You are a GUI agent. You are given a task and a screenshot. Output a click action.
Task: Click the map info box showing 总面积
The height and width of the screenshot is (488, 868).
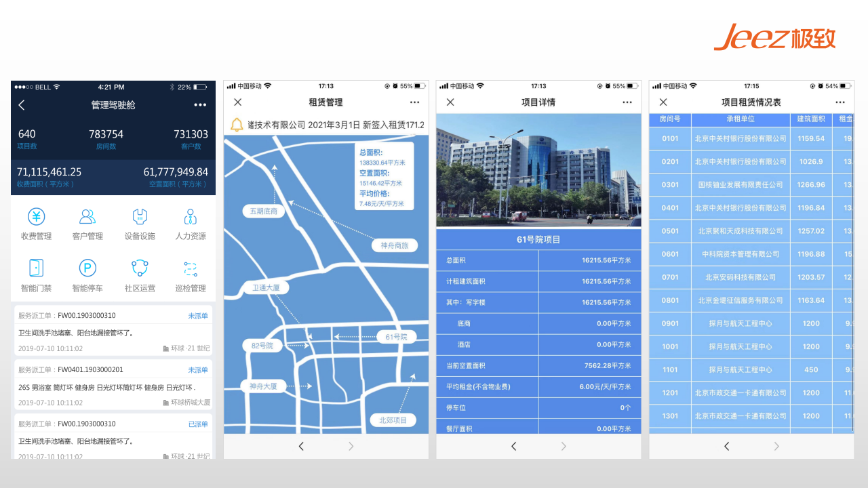pyautogui.click(x=383, y=178)
